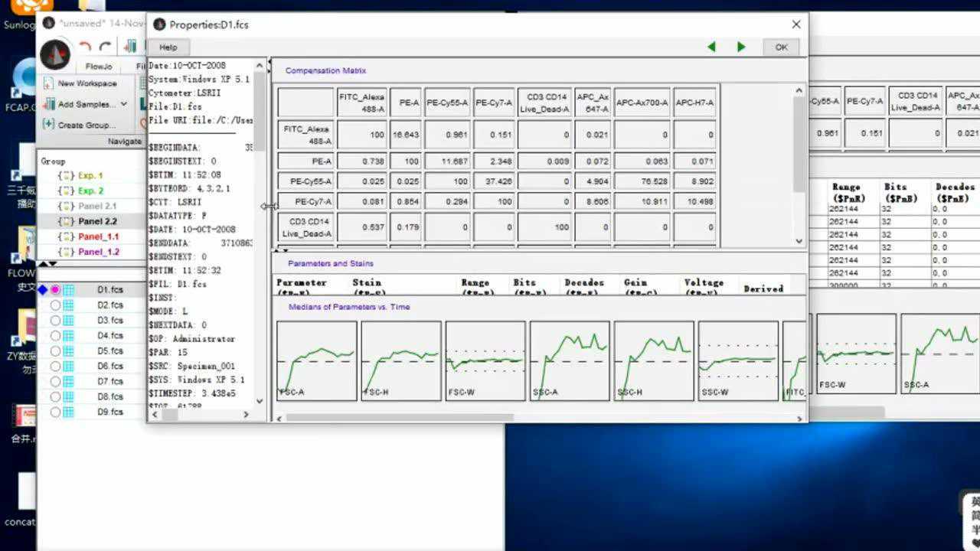
Task: Click the undo arrow icon
Action: coord(85,47)
